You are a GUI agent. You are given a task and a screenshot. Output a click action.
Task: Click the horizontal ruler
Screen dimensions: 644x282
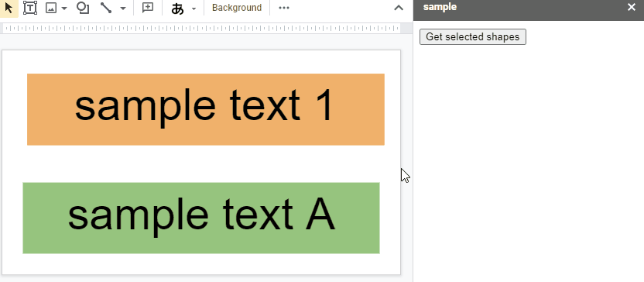pos(200,29)
